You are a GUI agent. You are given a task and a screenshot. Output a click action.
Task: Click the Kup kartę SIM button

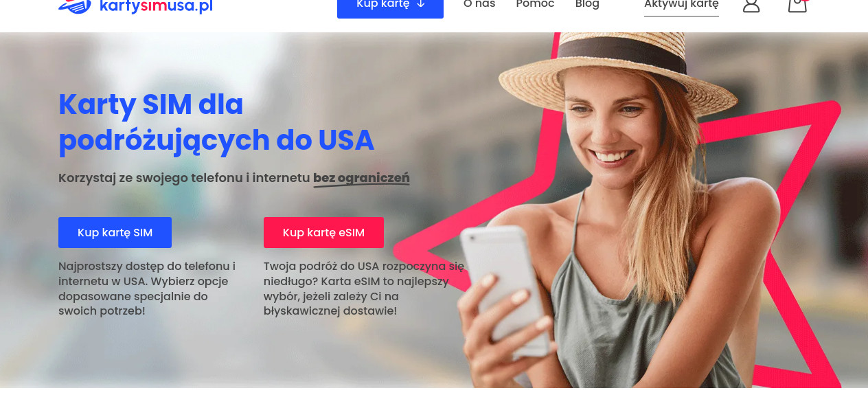(115, 232)
